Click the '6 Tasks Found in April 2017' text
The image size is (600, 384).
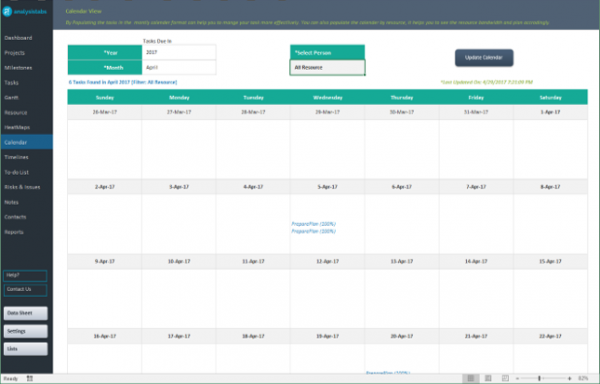coord(123,82)
